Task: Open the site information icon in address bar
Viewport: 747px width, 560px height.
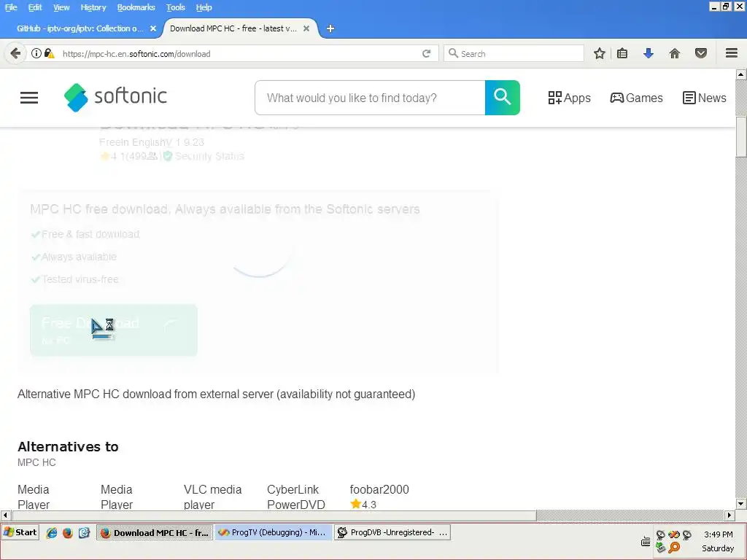Action: 36,53
